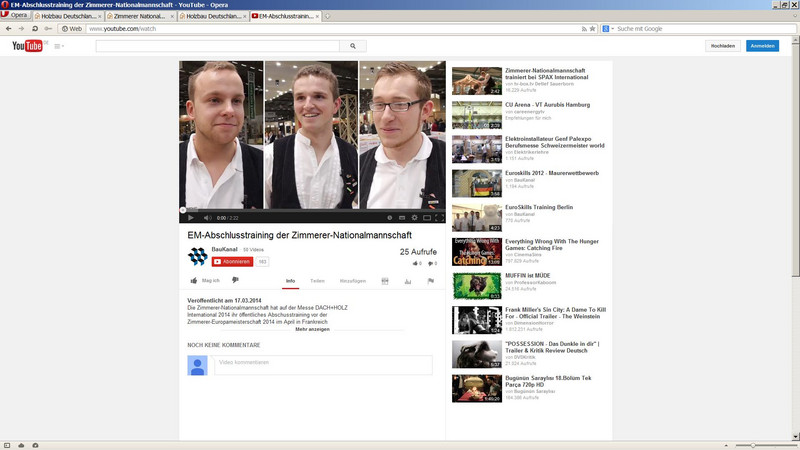Enter fullscreen video mode
The height and width of the screenshot is (450, 800).
pos(439,217)
